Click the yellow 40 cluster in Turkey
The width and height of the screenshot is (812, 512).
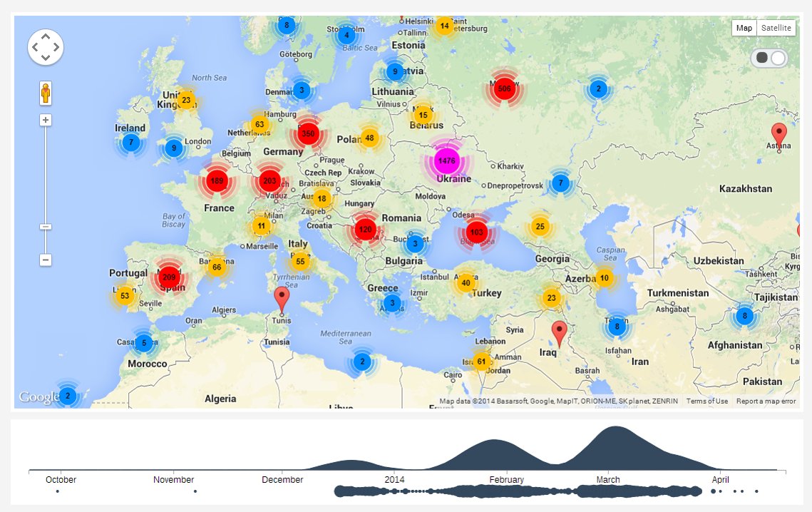point(466,283)
